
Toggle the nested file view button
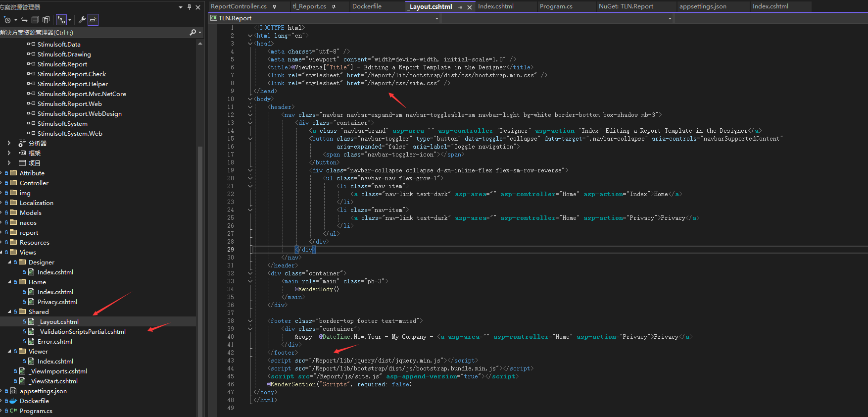(61, 20)
